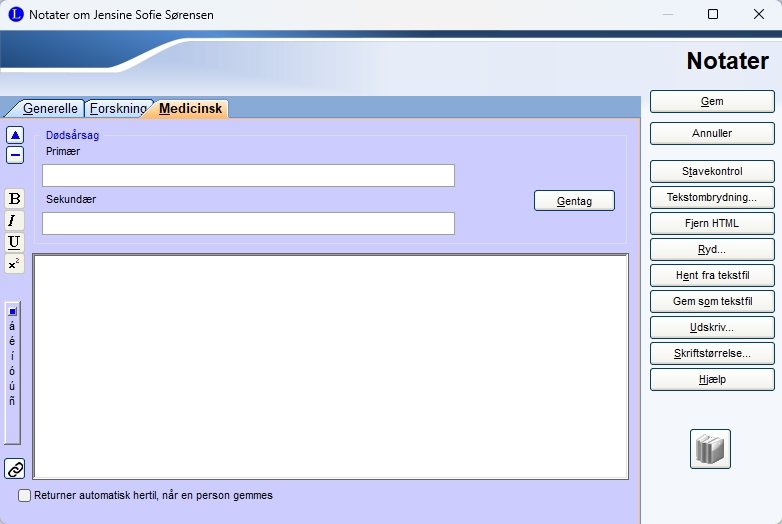The height and width of the screenshot is (524, 782).
Task: Toggle italic formatting
Action: pos(14,220)
